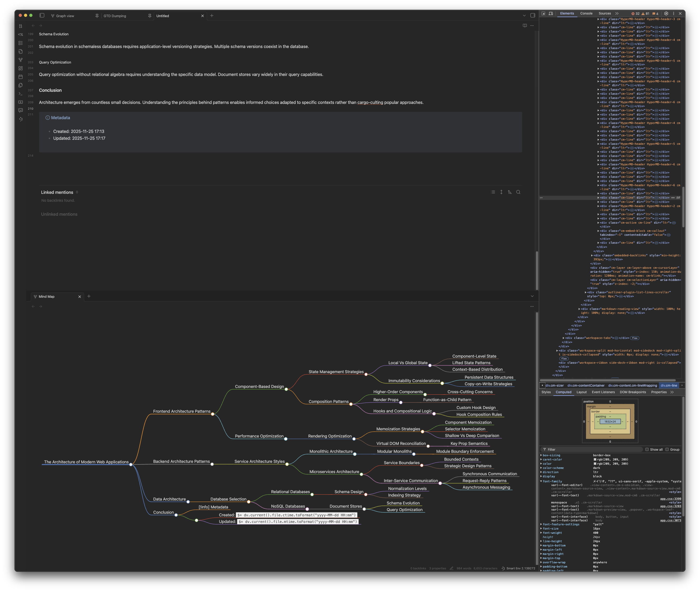Expand the font-size computed property
The image size is (700, 591).
pos(541,529)
